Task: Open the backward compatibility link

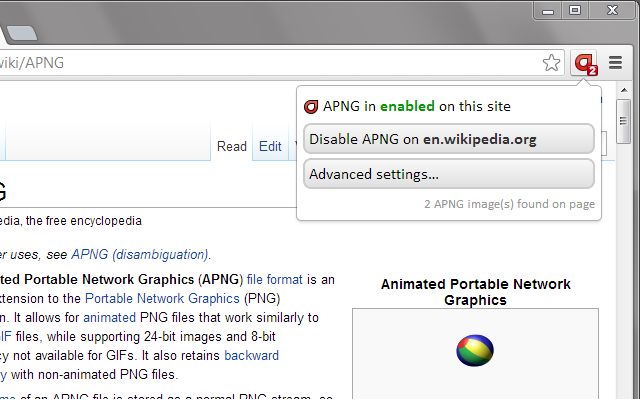Action: click(251, 356)
